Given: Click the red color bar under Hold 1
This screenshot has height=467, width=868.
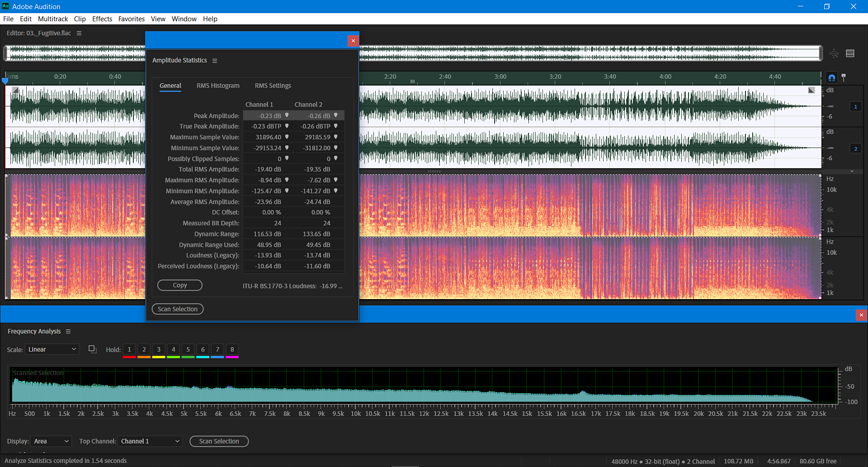Looking at the screenshot, I should coord(129,356).
